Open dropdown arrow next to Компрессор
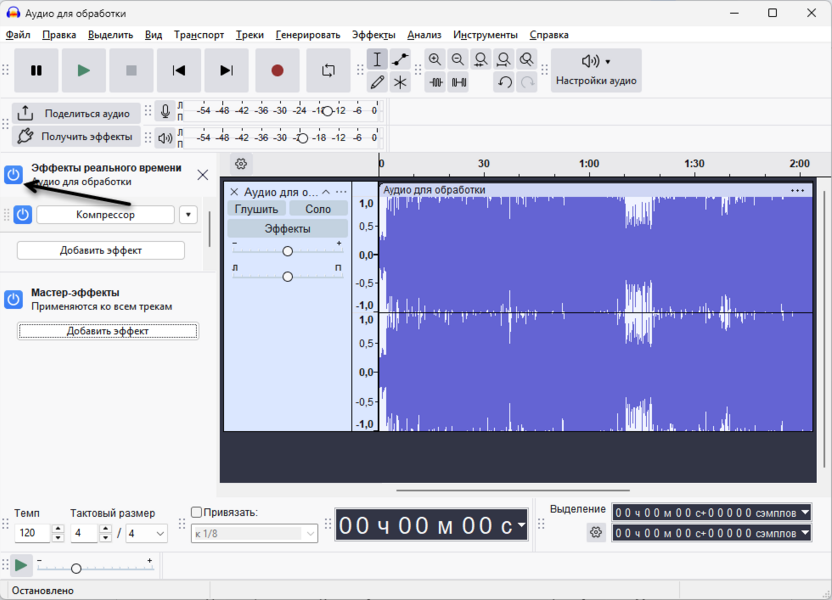The image size is (832, 600). tap(188, 215)
